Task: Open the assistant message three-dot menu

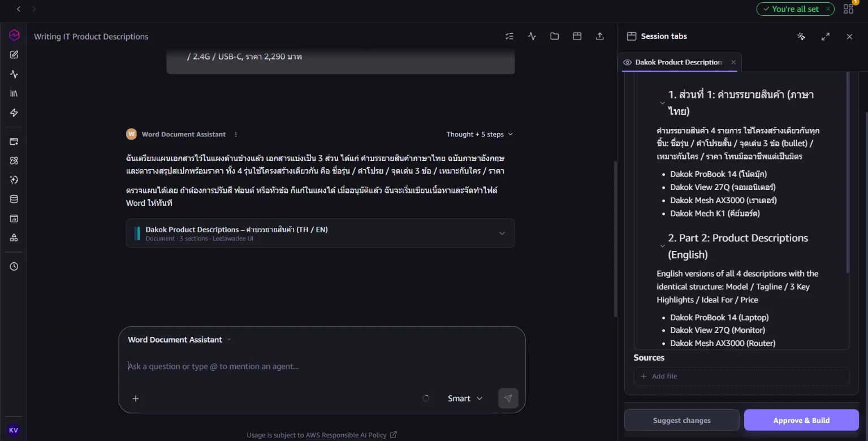Action: [236, 135]
